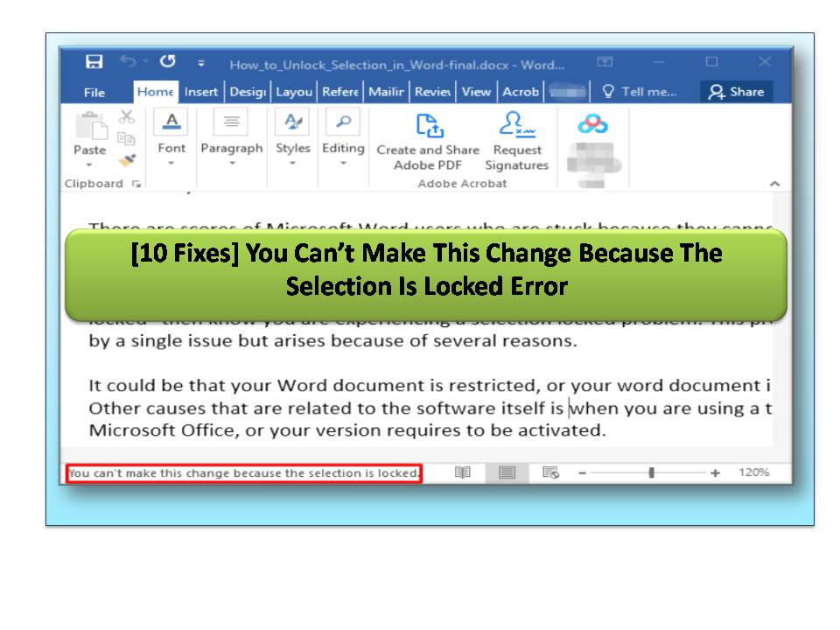Screen dimensions: 840x630
Task: Open the Acrobat tab
Action: [520, 92]
